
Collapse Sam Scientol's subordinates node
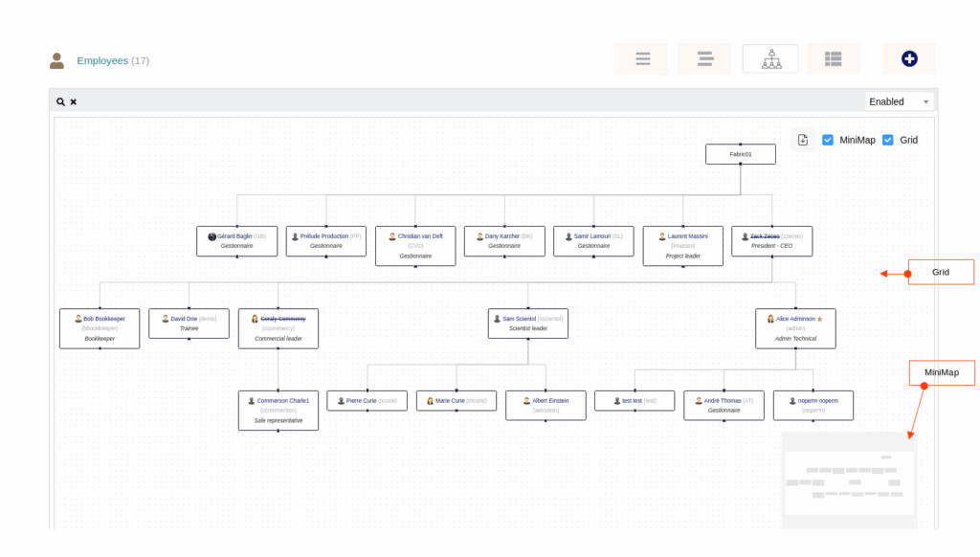click(x=527, y=337)
